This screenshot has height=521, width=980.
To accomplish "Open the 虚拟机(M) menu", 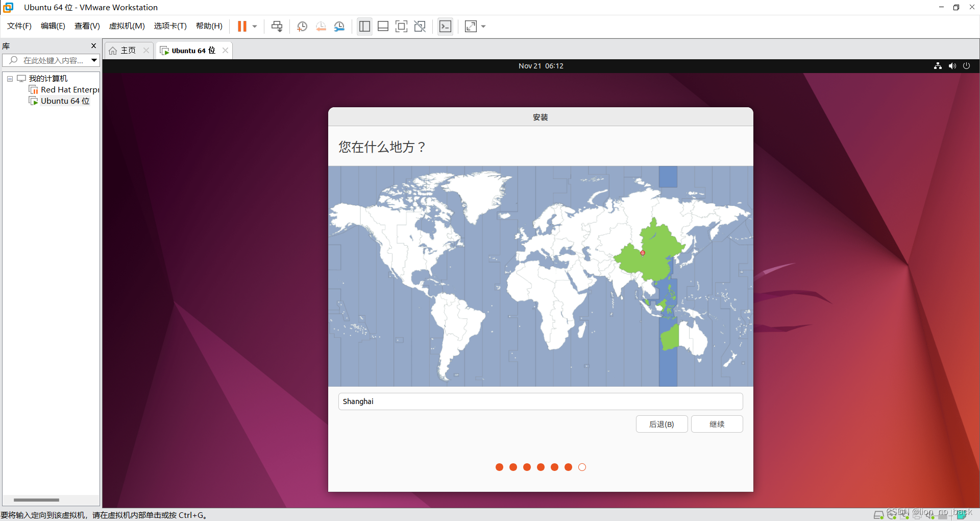I will 127,26.
